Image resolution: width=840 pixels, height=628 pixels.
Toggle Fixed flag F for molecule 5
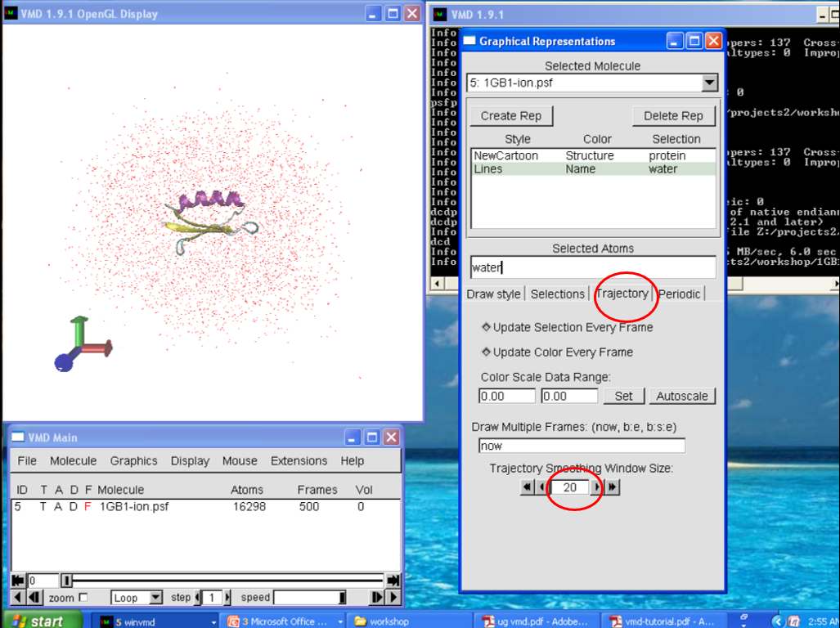point(88,506)
